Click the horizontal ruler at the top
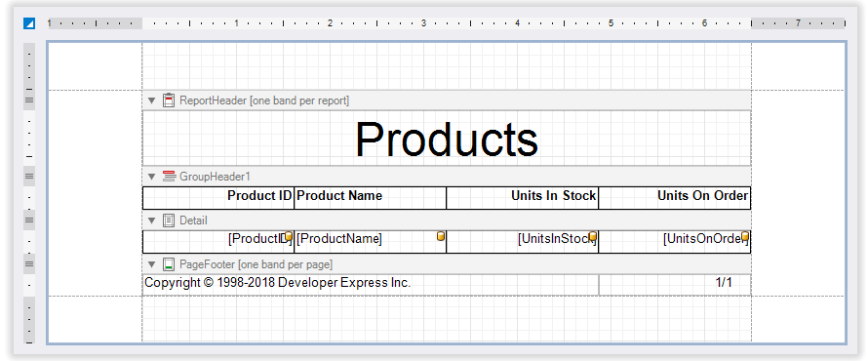Viewport: 868px width, 361px height. (446, 23)
